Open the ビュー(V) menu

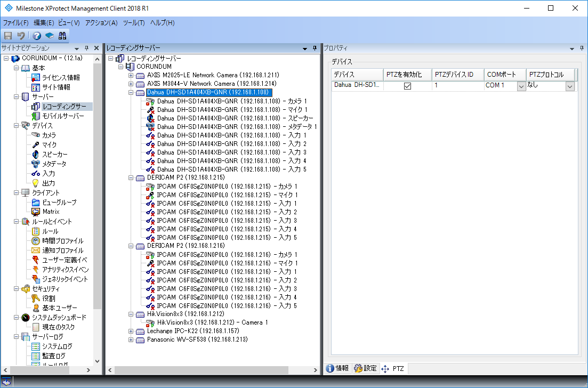tap(69, 23)
